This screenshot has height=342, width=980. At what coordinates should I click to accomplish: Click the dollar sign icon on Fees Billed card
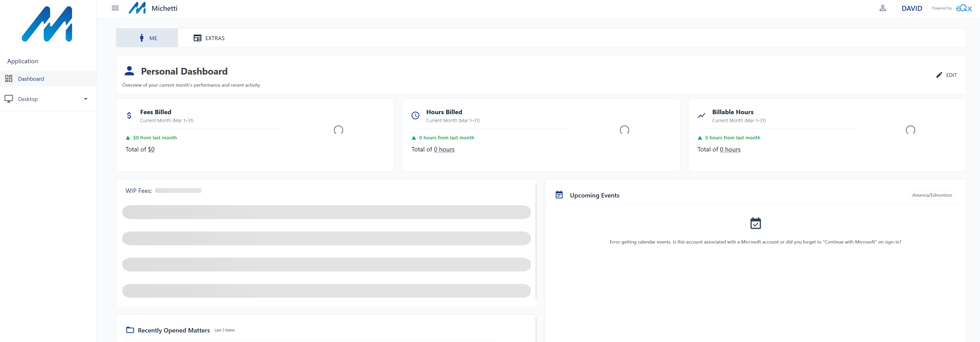(x=129, y=115)
